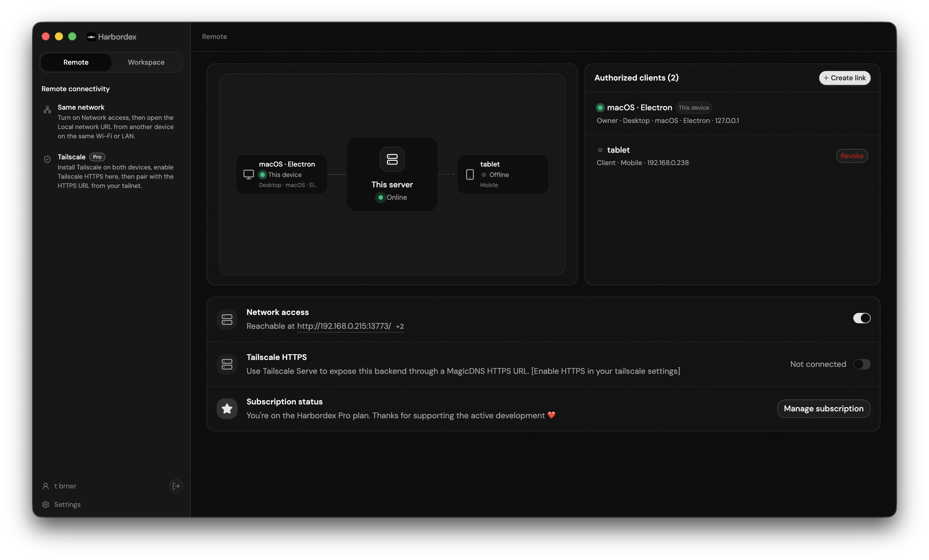Close the window with the red button
This screenshot has width=929, height=560.
coord(46,36)
